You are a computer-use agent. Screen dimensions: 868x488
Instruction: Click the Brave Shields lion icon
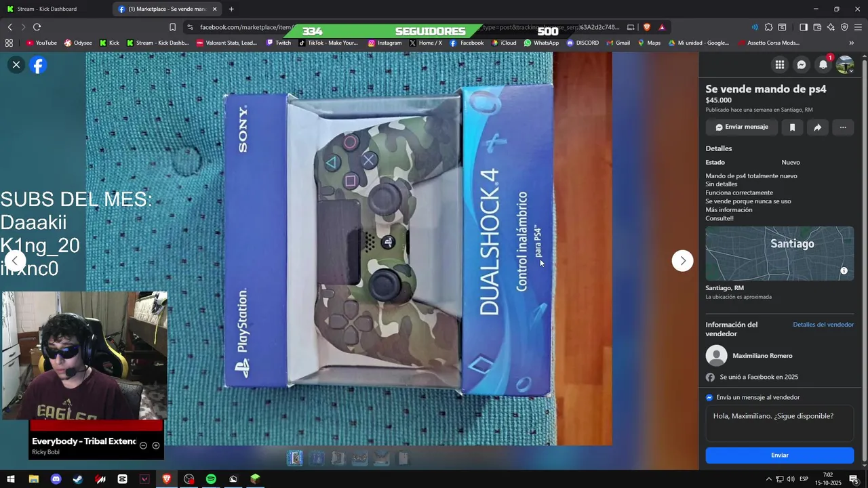[647, 27]
